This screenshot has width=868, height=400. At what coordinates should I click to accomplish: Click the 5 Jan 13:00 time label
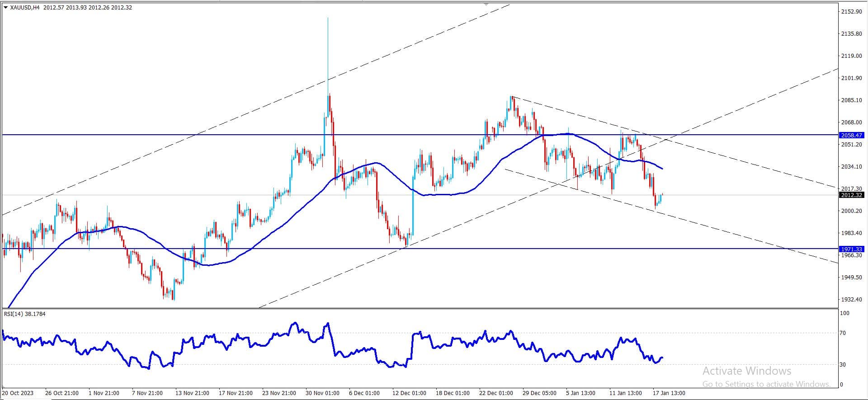pyautogui.click(x=580, y=393)
